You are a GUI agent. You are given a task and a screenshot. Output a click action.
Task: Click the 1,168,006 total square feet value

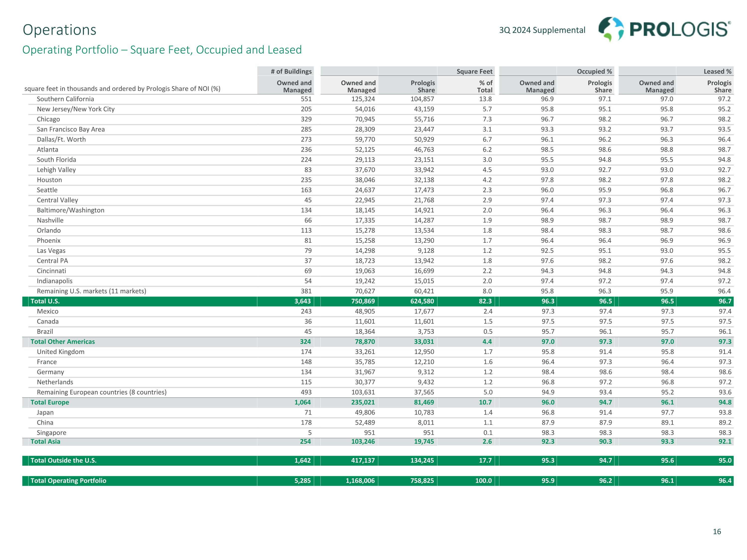pos(360,481)
